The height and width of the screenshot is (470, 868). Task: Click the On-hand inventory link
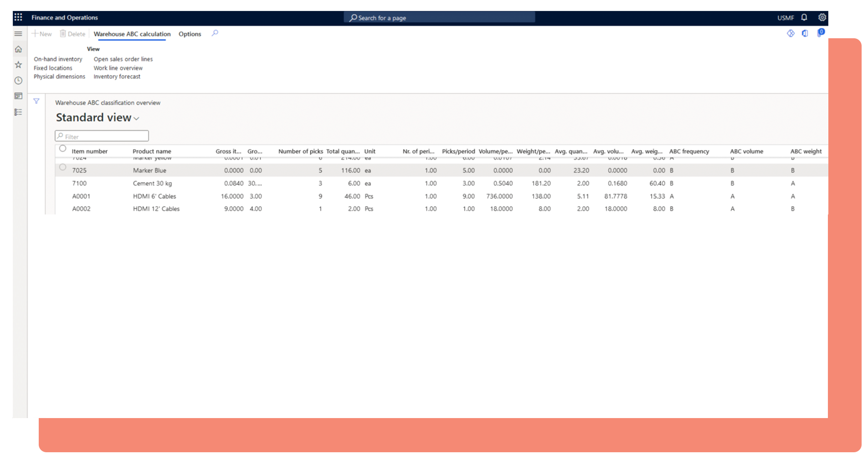(x=58, y=59)
